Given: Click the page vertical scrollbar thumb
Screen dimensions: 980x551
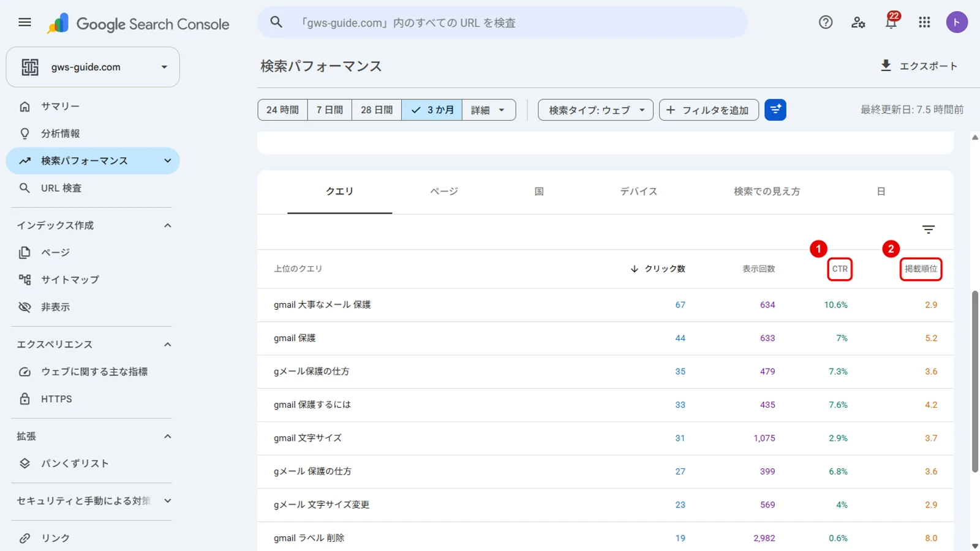Looking at the screenshot, I should tap(975, 381).
